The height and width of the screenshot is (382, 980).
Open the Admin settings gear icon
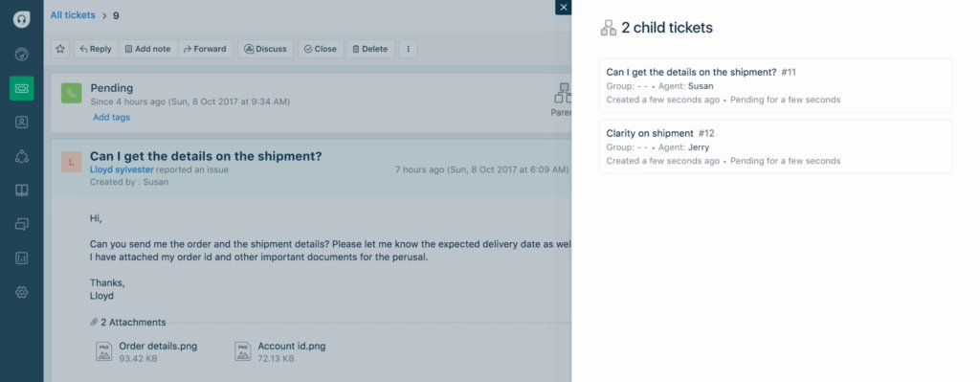pyautogui.click(x=21, y=292)
